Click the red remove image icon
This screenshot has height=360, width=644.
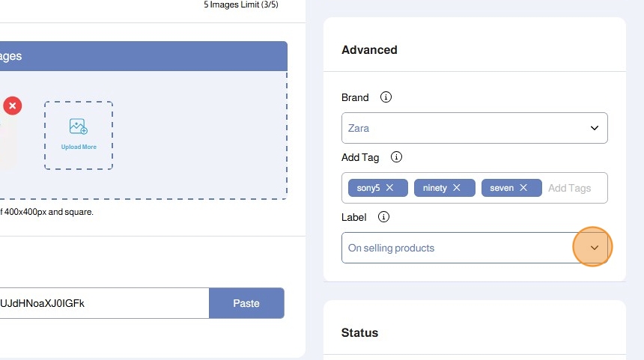[12, 106]
